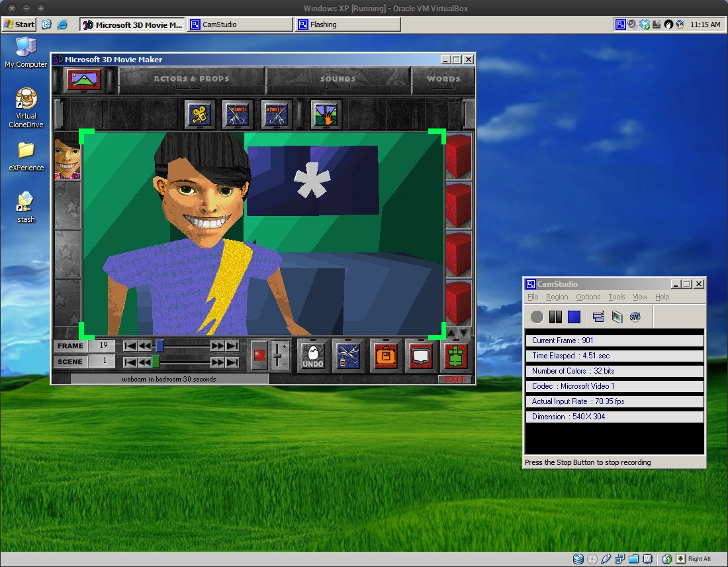This screenshot has height=567, width=728.
Task: Jump to first scene on SCENE row
Action: 130,362
